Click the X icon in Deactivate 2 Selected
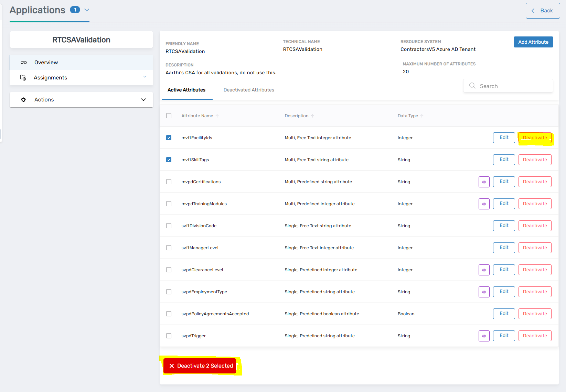The height and width of the screenshot is (392, 566). pyautogui.click(x=172, y=366)
